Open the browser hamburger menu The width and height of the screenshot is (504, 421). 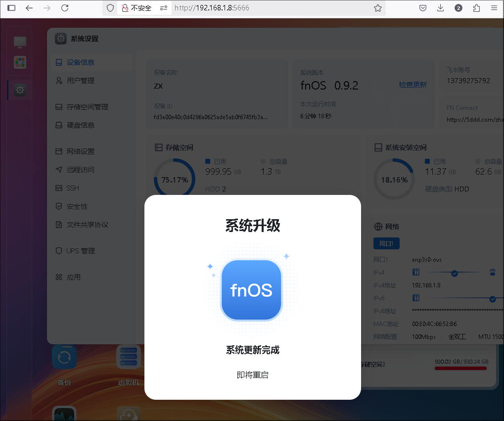click(x=494, y=8)
